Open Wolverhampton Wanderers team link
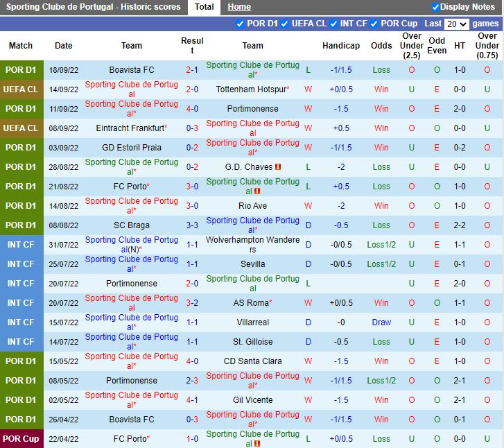Viewport: 504px width, 448px height. click(252, 244)
